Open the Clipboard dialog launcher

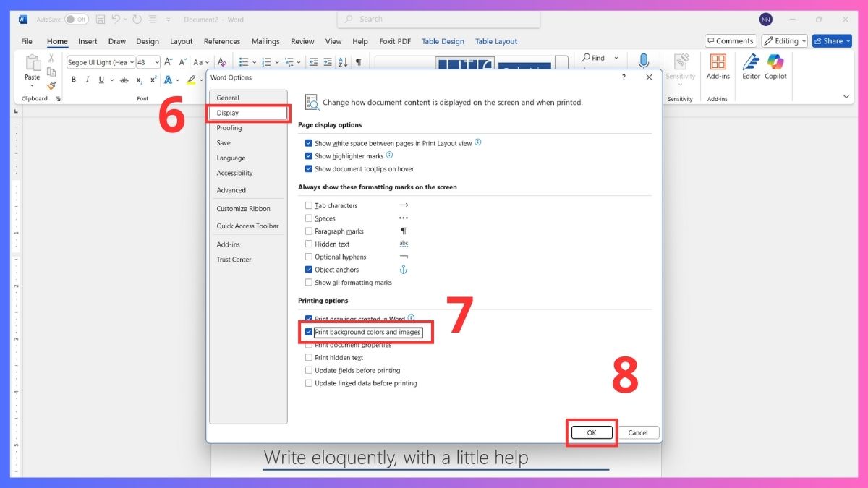pos(58,98)
